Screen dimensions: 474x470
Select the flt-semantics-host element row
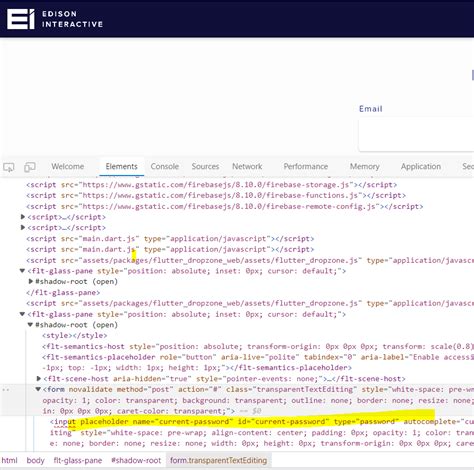tap(258, 346)
